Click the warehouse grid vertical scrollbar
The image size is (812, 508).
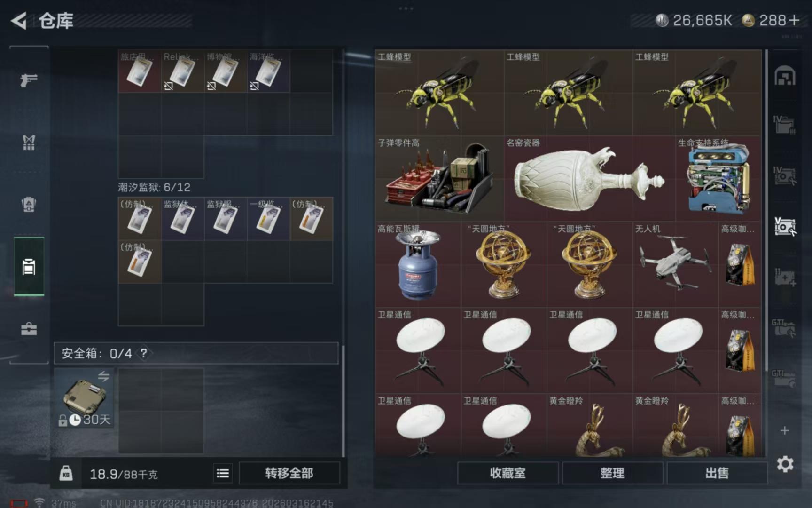766,209
